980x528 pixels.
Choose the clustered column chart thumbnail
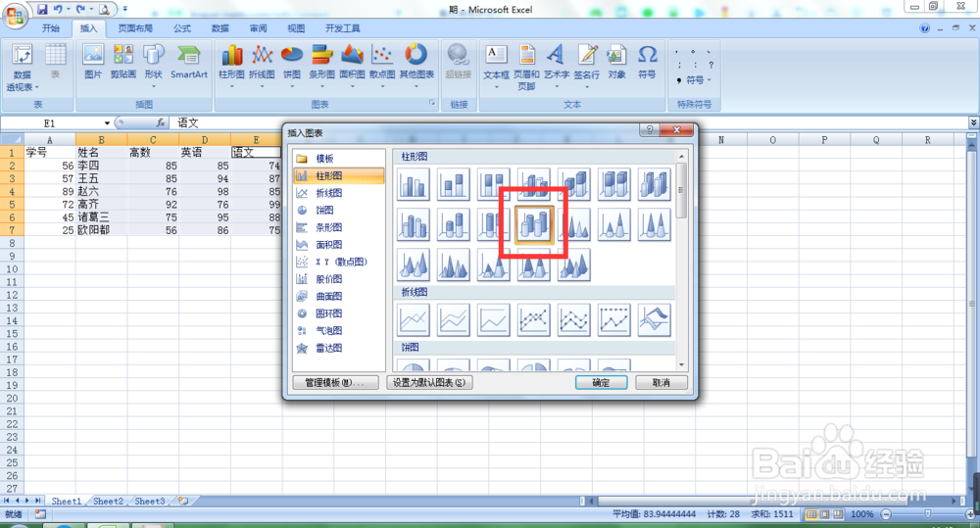point(414,184)
